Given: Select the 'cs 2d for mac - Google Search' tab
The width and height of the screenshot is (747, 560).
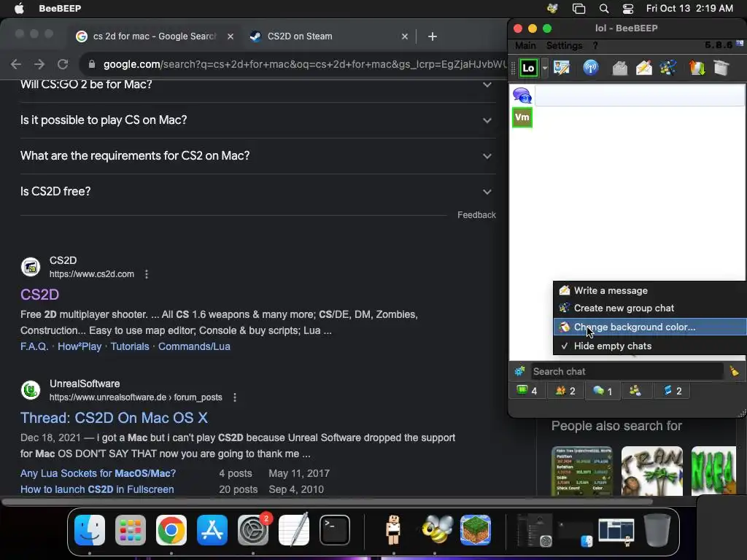Looking at the screenshot, I should (x=155, y=36).
